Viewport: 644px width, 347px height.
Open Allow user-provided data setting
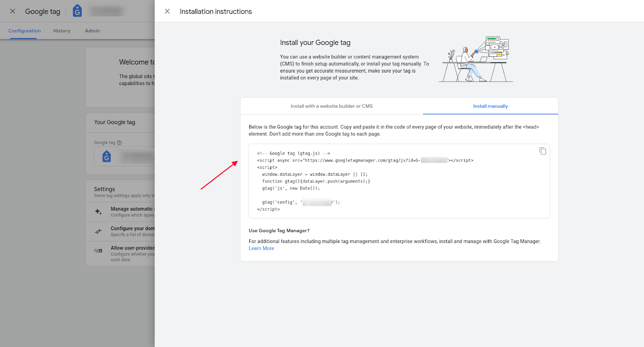click(x=120, y=253)
